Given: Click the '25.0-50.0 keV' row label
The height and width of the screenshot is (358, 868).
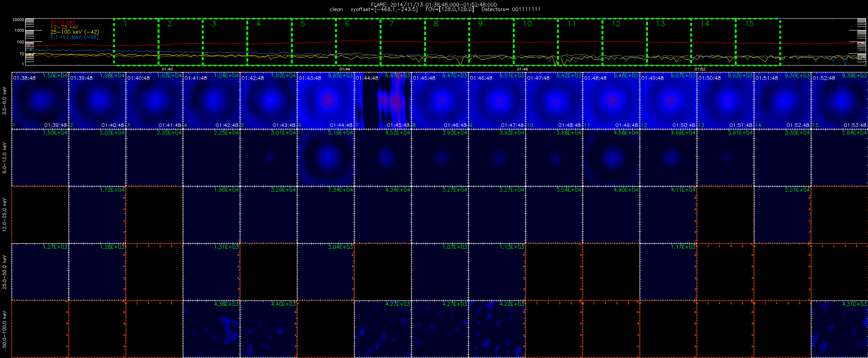Looking at the screenshot, I should tap(5, 272).
